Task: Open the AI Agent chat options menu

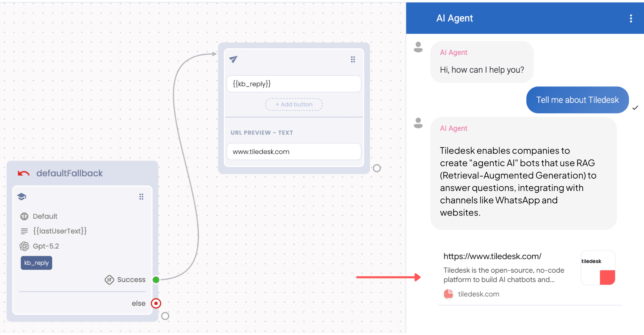Action: pos(631,18)
